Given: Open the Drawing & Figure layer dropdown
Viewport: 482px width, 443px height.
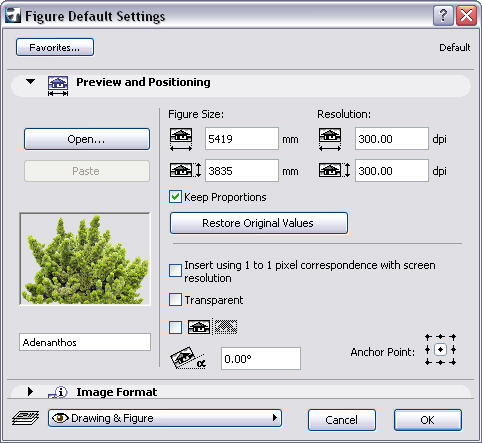Looking at the screenshot, I should (165, 418).
